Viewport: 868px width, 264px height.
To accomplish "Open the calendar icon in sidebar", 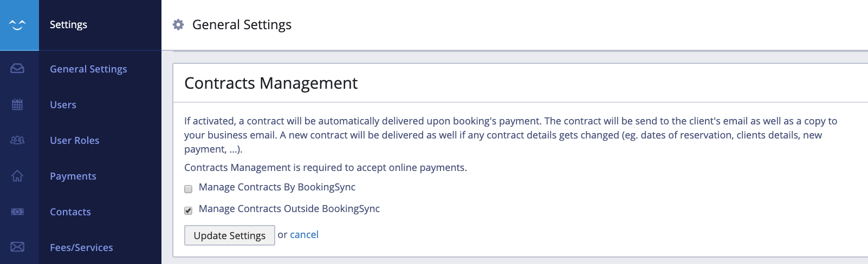I will pos(17,104).
